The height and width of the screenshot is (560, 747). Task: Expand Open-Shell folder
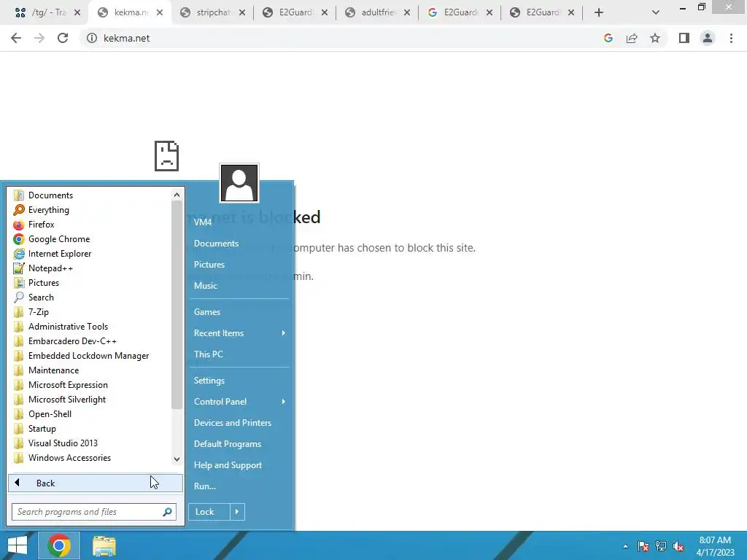pos(50,414)
